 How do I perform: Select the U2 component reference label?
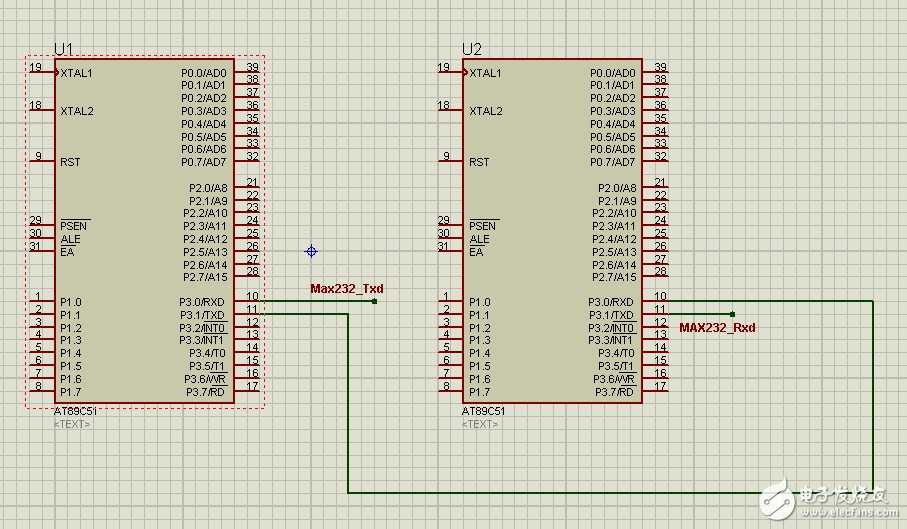[472, 49]
